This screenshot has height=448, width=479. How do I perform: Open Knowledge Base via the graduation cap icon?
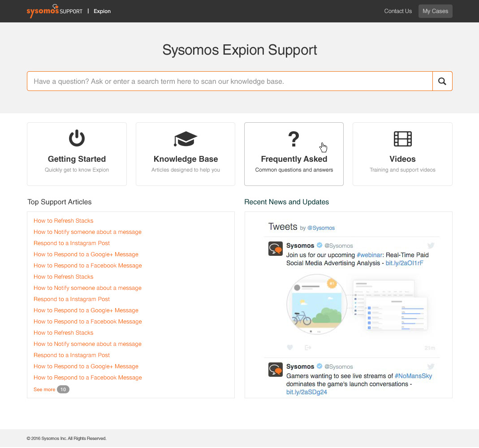(x=186, y=139)
